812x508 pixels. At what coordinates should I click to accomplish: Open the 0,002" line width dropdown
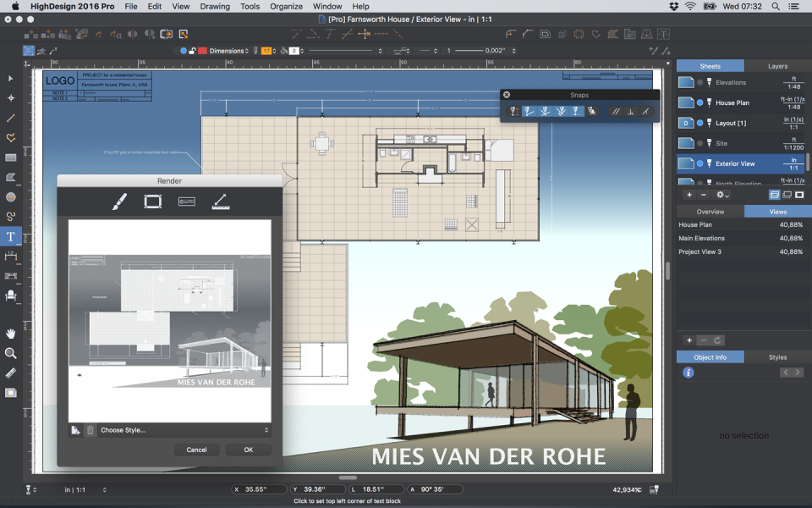pos(513,51)
